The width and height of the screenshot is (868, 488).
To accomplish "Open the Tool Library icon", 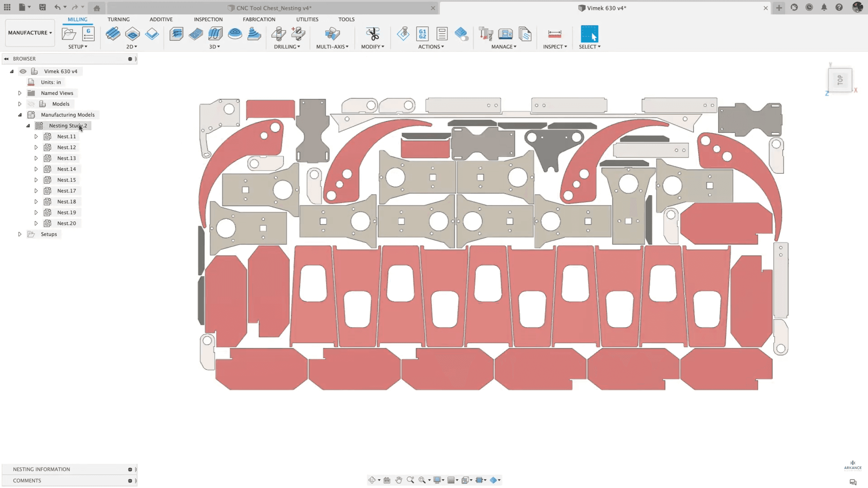I will (486, 34).
